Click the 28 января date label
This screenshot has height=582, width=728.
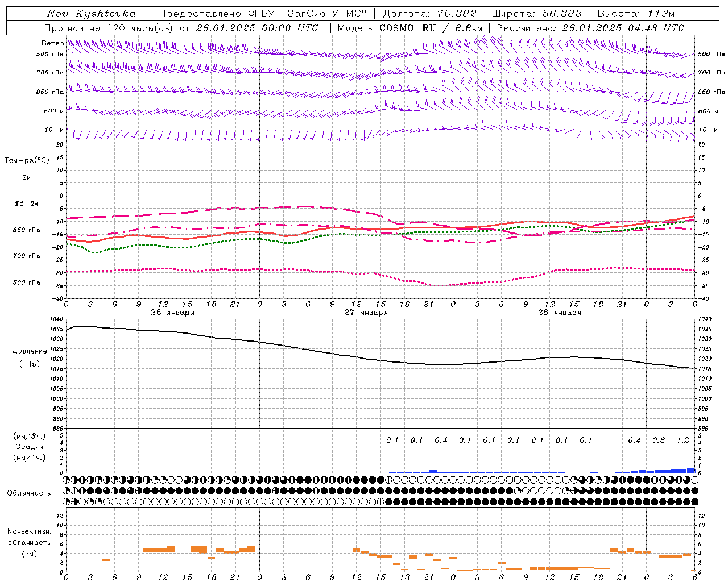tap(559, 313)
